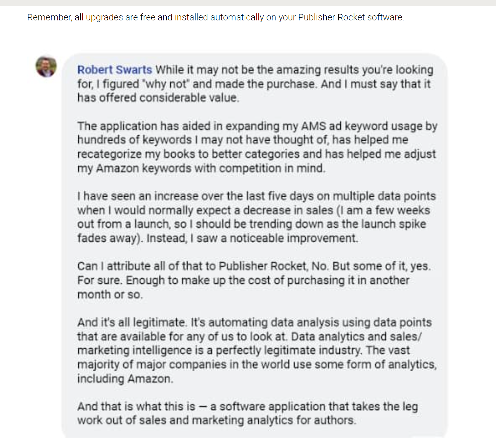Click "Publisher Rocket software" in the top sentence

point(350,17)
